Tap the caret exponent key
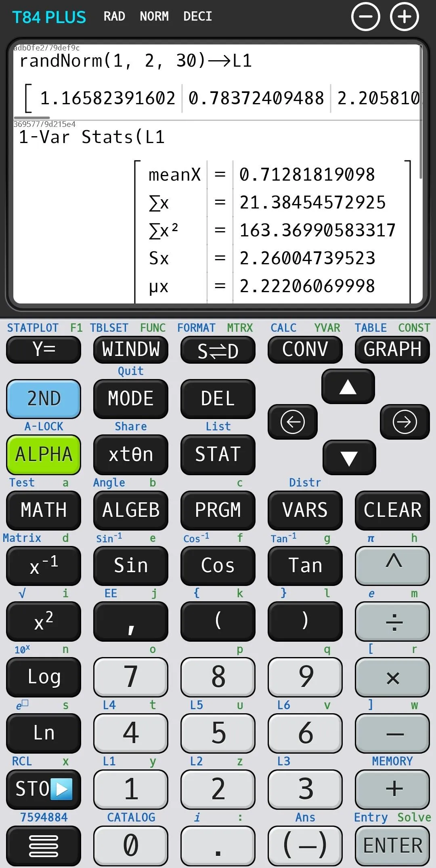 click(392, 565)
